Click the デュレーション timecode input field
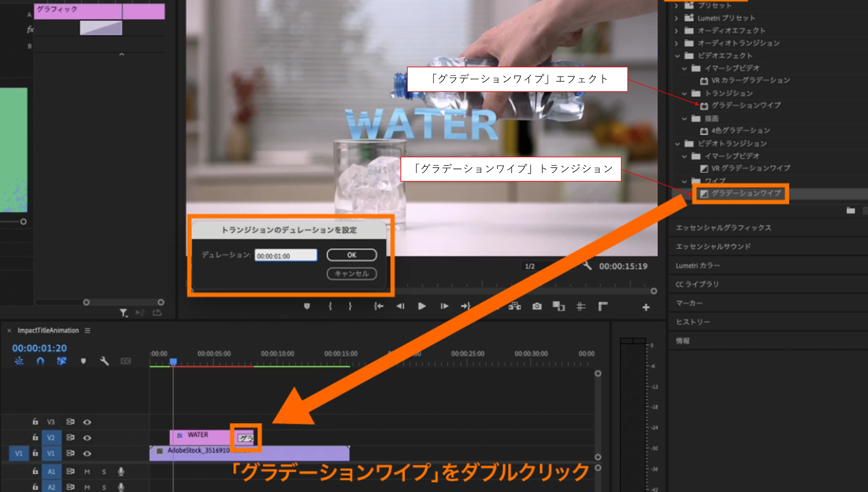868x492 pixels. 286,256
